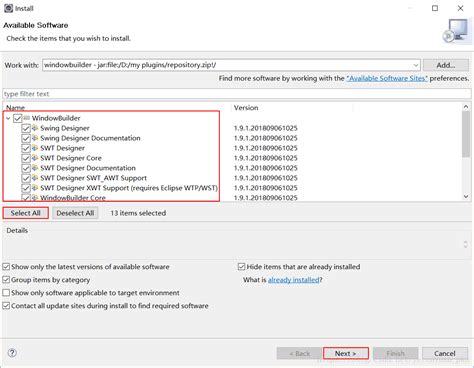
Task: Click the Select All button
Action: point(26,213)
